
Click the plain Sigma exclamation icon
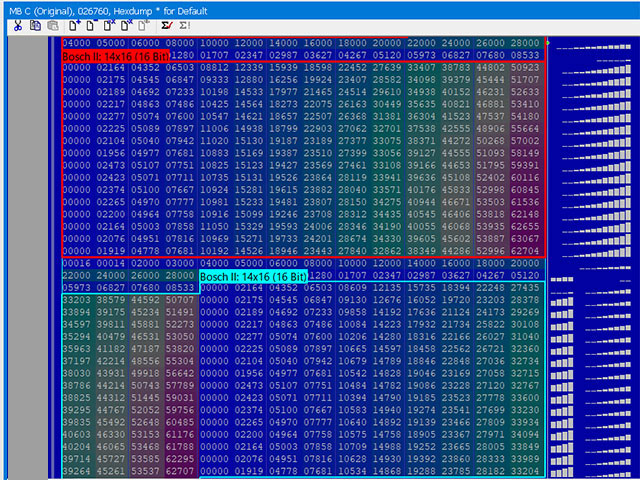[x=184, y=26]
